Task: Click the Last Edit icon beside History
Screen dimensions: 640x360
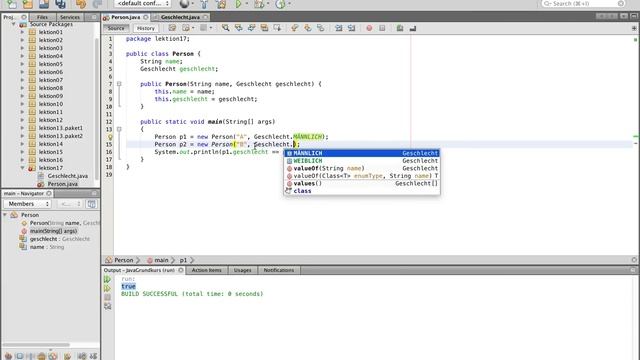Action: click(x=172, y=28)
